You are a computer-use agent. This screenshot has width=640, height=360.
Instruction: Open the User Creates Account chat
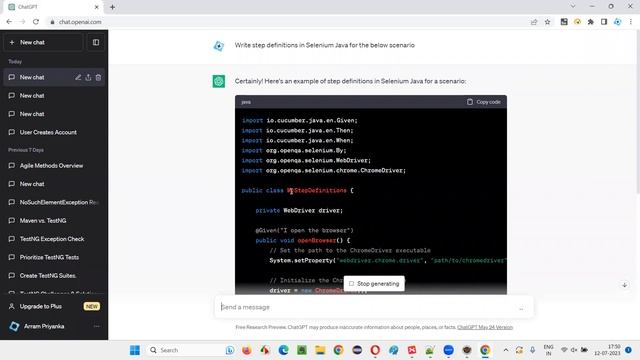coord(54,132)
